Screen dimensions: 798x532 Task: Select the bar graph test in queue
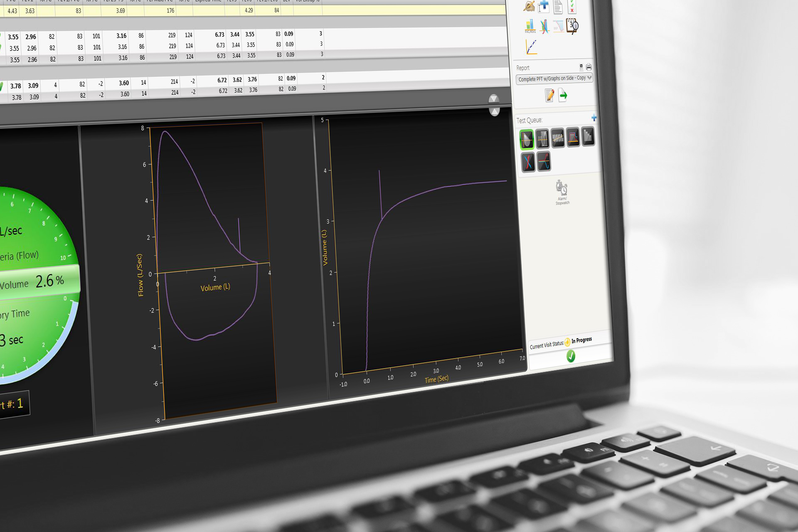[x=588, y=136]
